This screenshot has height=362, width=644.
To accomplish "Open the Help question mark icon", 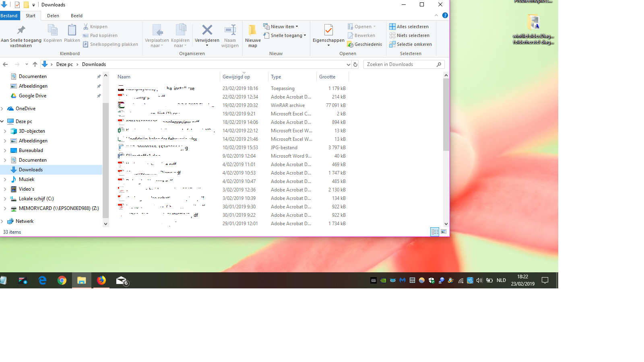I will coord(445,15).
